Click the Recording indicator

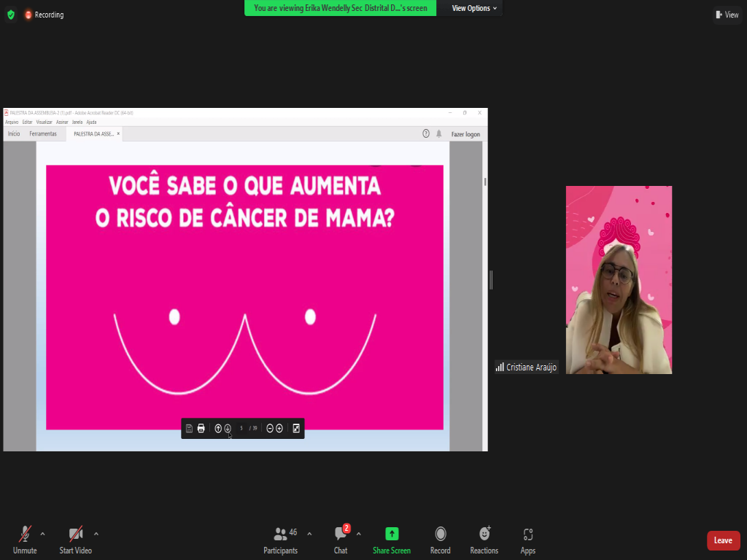tap(44, 15)
